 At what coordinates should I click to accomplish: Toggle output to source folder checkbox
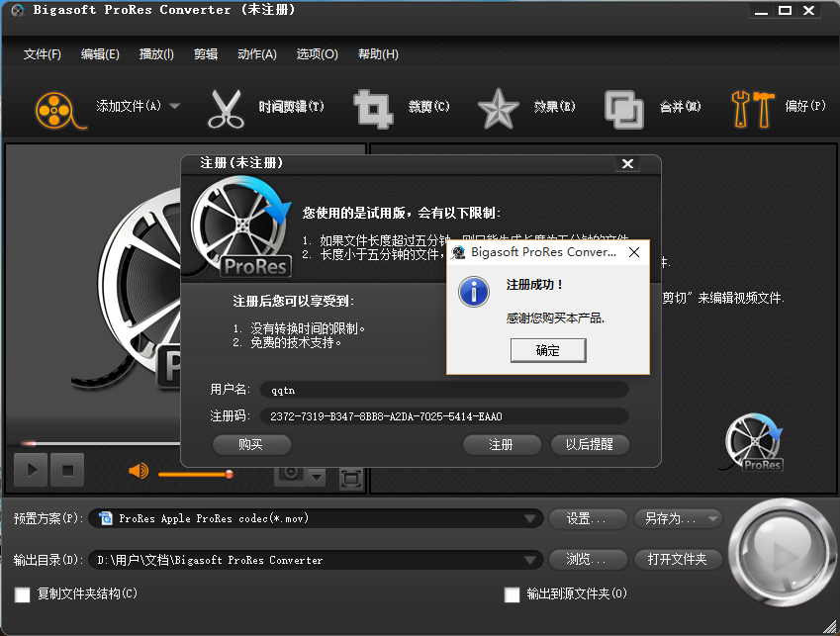512,594
